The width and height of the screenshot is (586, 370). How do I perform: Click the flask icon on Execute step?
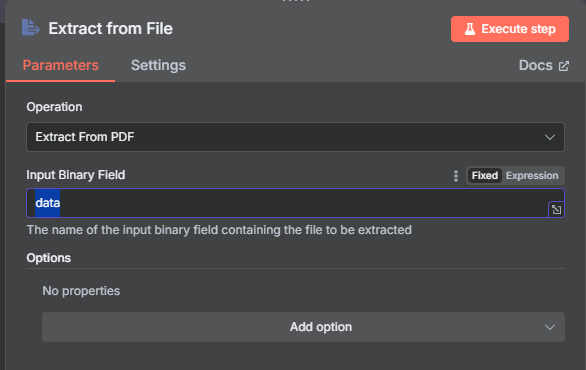(470, 29)
